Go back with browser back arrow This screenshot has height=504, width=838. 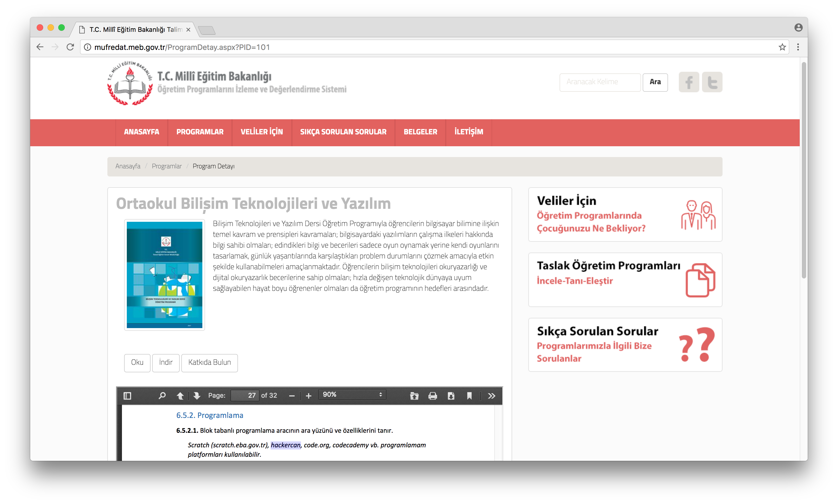(40, 47)
